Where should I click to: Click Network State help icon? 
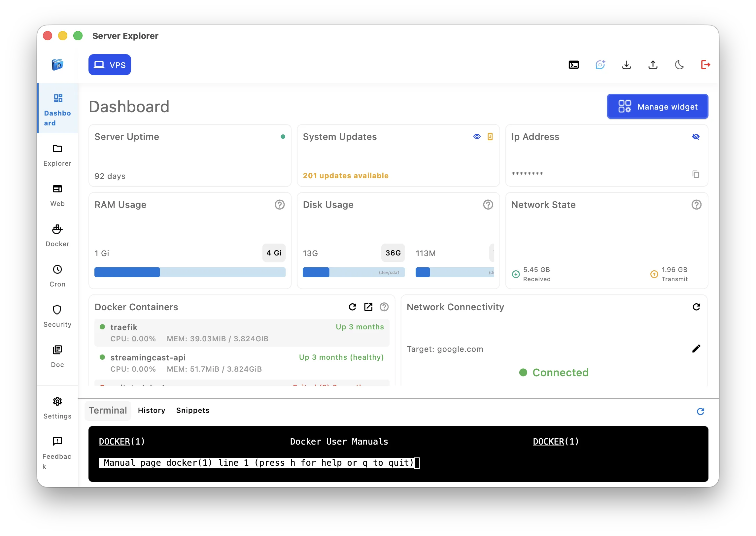(696, 205)
